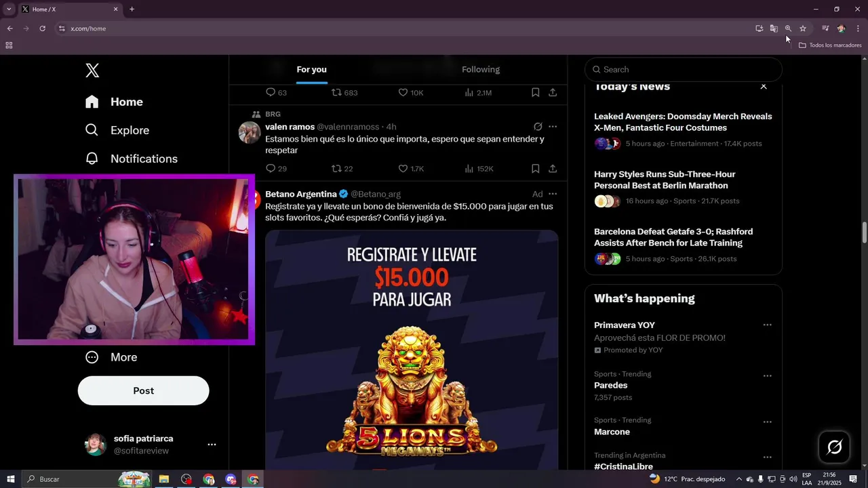868x488 pixels.
Task: Share valen ramos post
Action: click(x=553, y=168)
